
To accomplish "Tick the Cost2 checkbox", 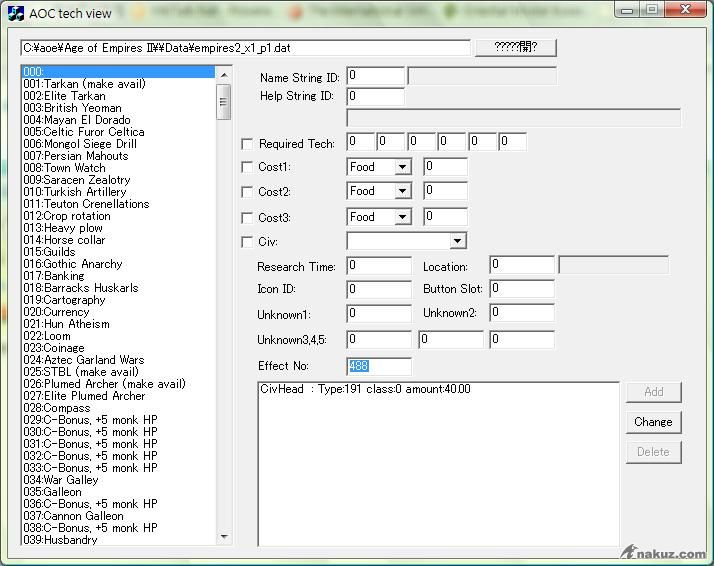I will pos(247,192).
